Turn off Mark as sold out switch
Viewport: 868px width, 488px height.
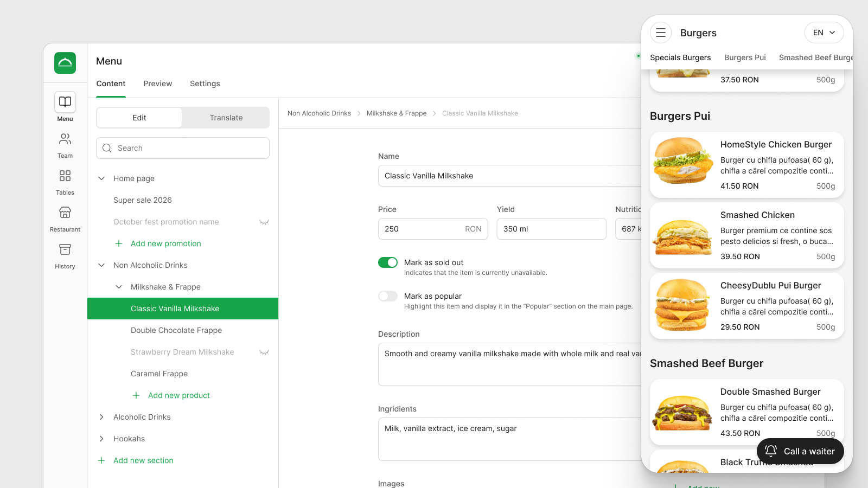[x=388, y=262]
